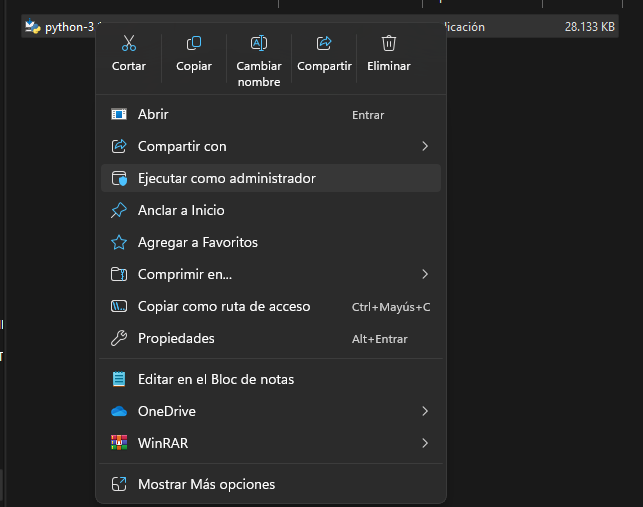Screen dimensions: 643x507
Task: Click Mostrar Más opciones
Action: tap(206, 484)
